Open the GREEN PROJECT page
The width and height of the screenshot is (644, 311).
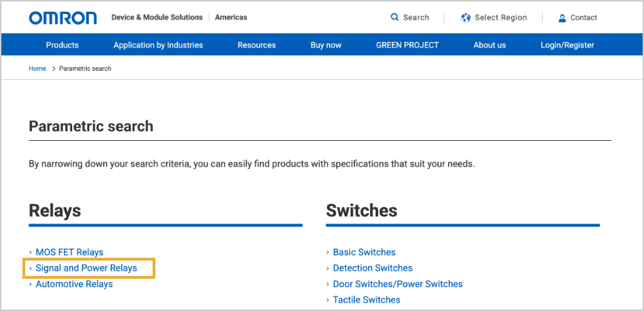407,45
